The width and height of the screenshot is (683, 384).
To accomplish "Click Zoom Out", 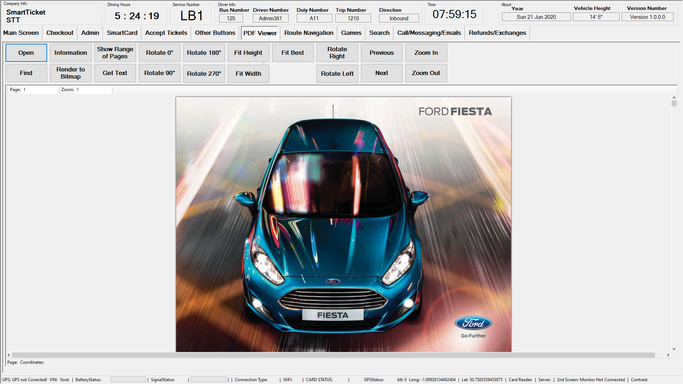I will coord(426,73).
